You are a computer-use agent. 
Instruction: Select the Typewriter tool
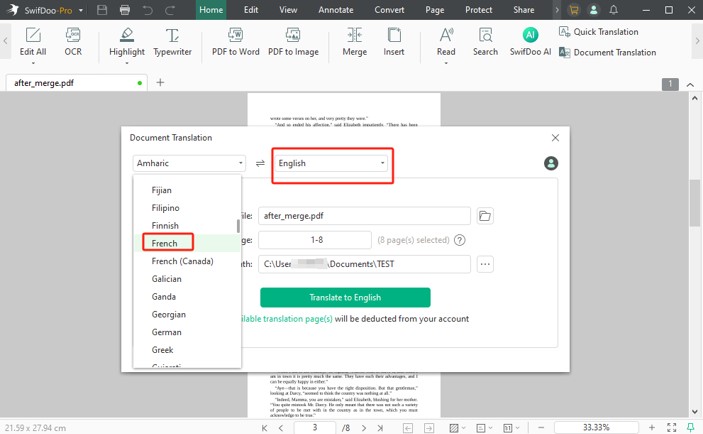[172, 41]
